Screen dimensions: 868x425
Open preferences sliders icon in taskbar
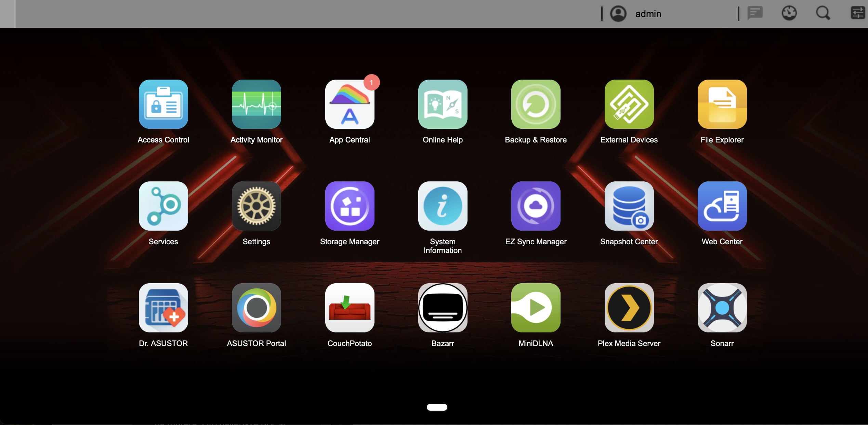coord(858,13)
